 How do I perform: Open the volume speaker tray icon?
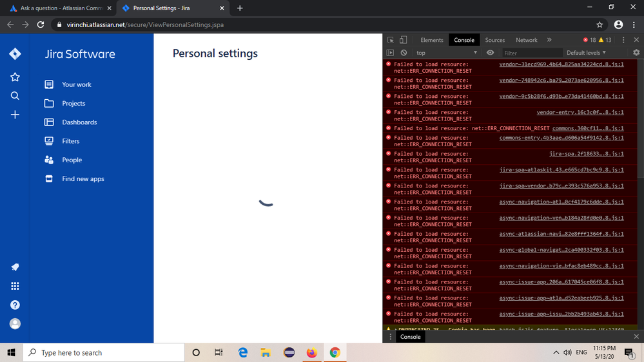(x=567, y=352)
